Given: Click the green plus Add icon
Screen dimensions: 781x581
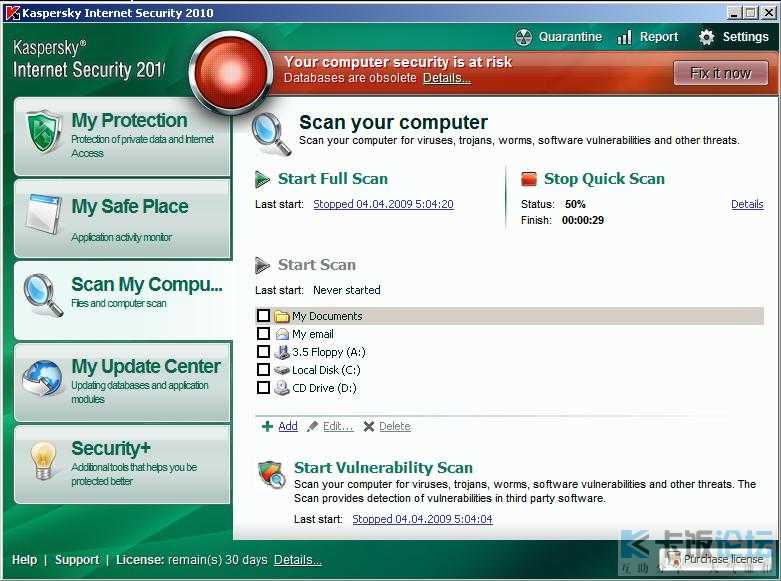Looking at the screenshot, I should tap(267, 427).
